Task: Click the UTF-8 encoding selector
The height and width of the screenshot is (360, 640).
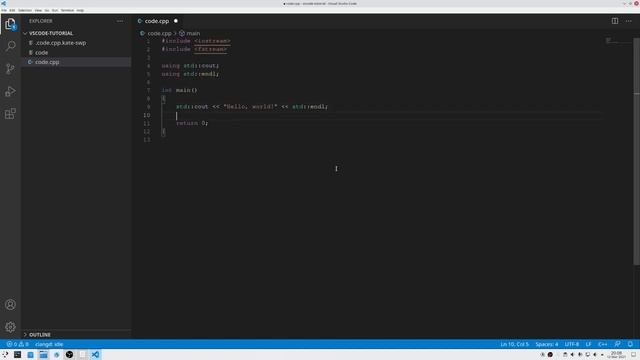Action: coord(571,344)
